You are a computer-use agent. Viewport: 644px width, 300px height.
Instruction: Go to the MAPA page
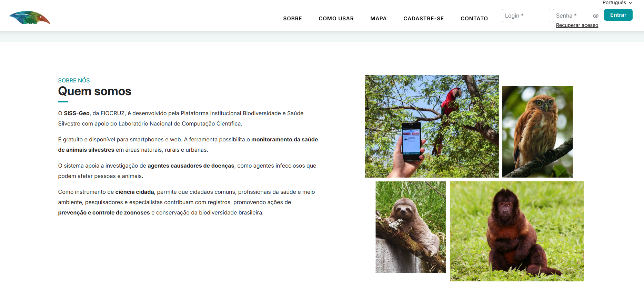pyautogui.click(x=379, y=19)
